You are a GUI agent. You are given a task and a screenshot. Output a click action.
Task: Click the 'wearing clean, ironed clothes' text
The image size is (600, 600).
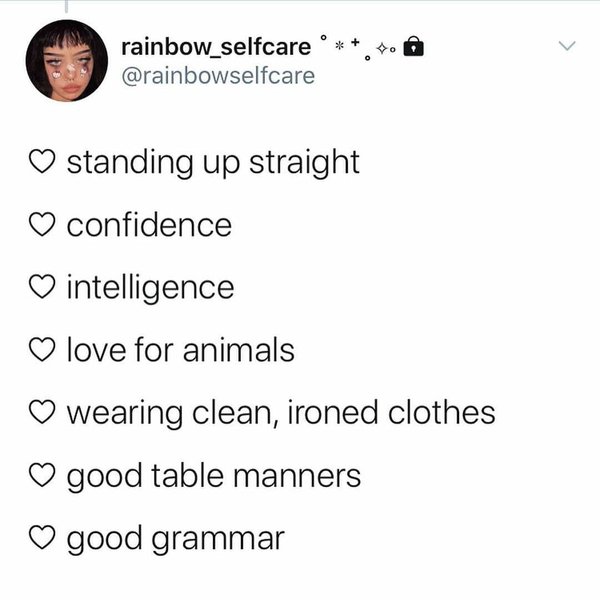(x=281, y=412)
